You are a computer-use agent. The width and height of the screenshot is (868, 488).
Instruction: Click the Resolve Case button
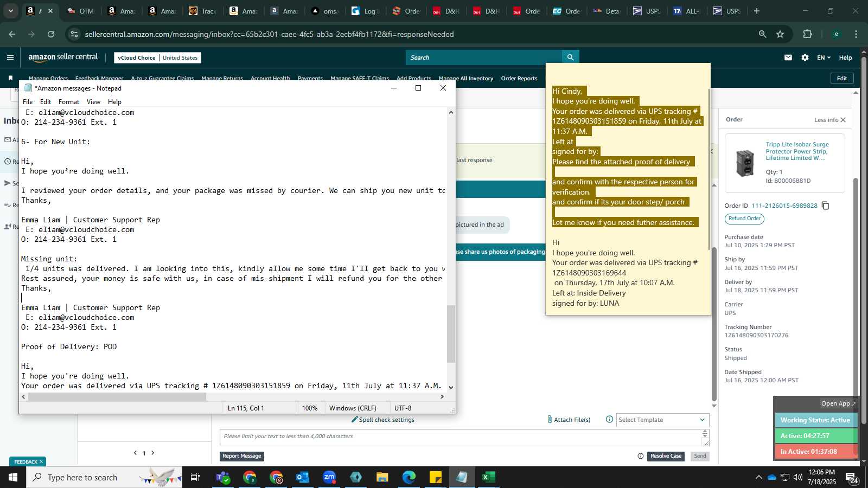pyautogui.click(x=666, y=456)
